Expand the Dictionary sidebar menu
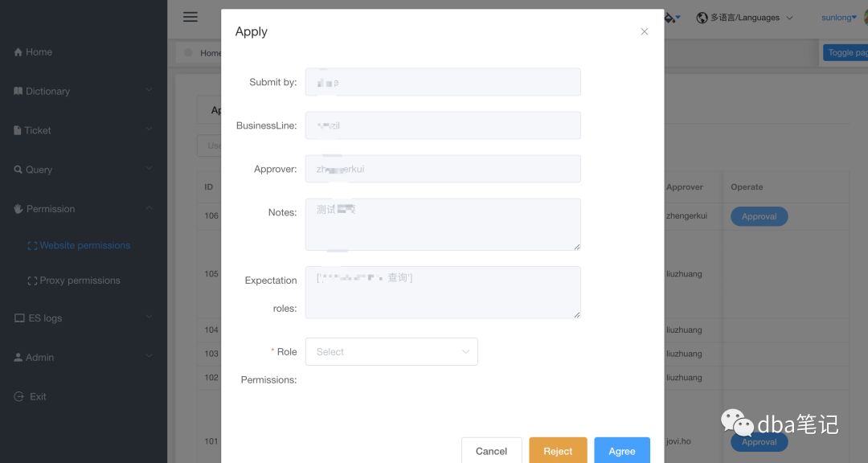868x463 pixels. [x=84, y=92]
